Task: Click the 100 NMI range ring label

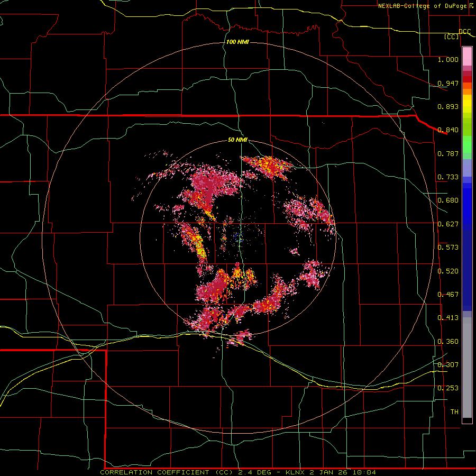Action: click(237, 42)
